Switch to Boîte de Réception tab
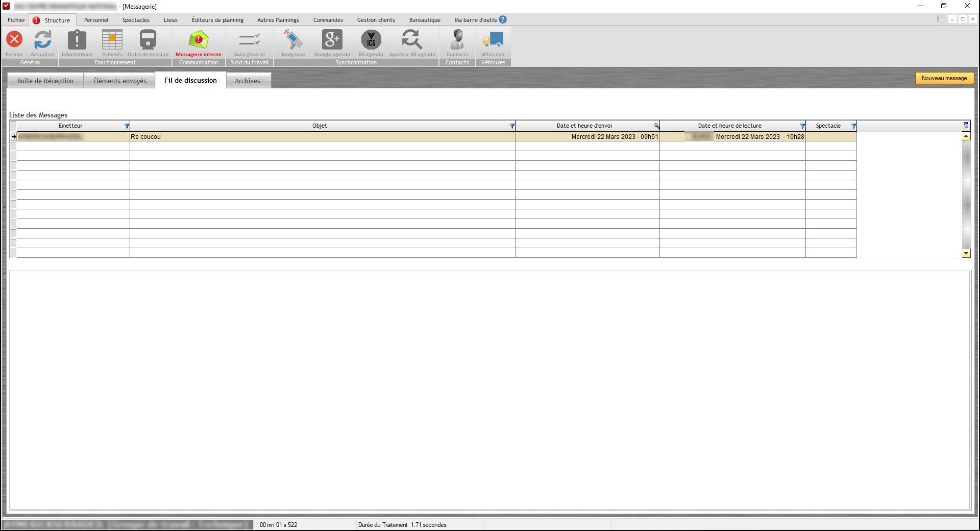 [45, 81]
